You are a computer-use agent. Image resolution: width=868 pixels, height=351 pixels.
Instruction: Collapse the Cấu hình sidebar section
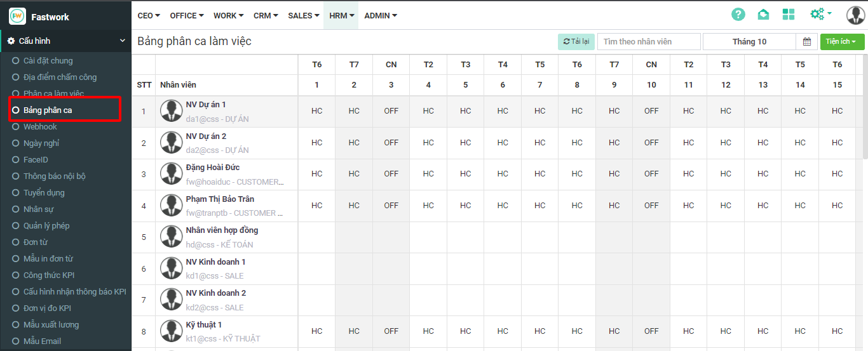pyautogui.click(x=123, y=41)
